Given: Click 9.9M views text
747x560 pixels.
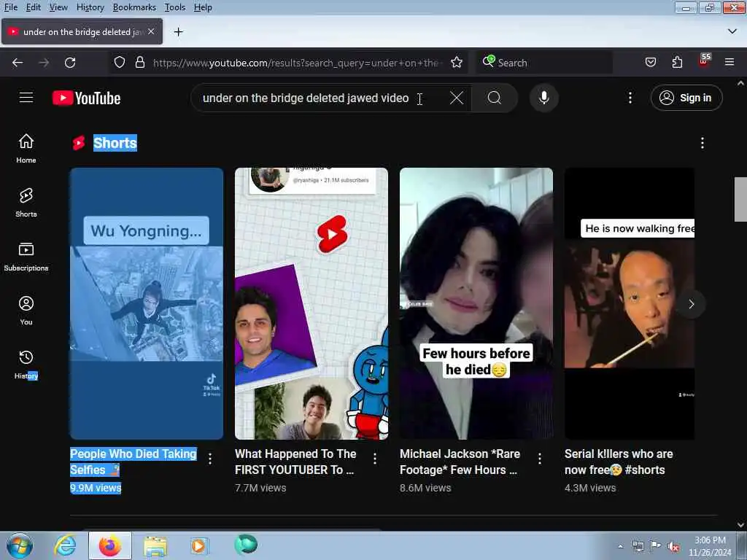Looking at the screenshot, I should [x=96, y=488].
